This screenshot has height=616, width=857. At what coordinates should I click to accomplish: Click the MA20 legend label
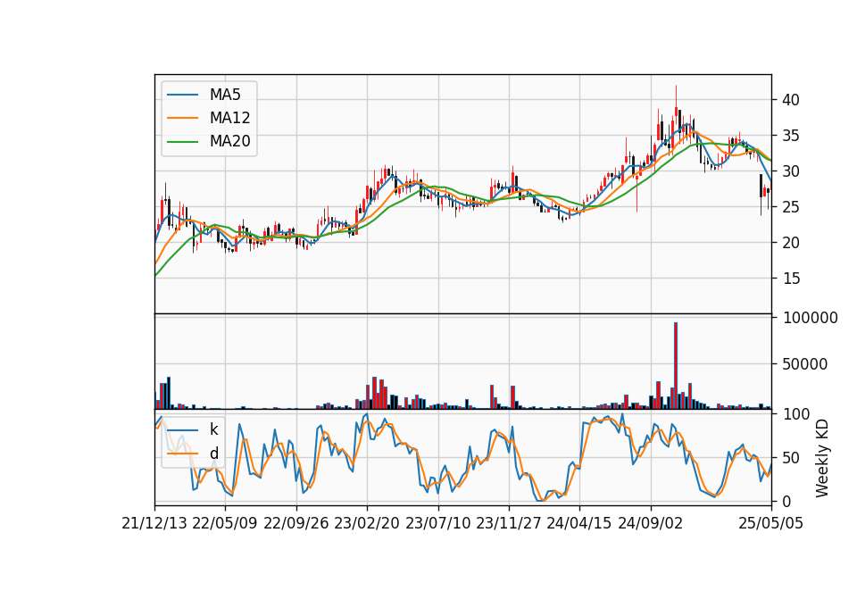click(x=229, y=142)
